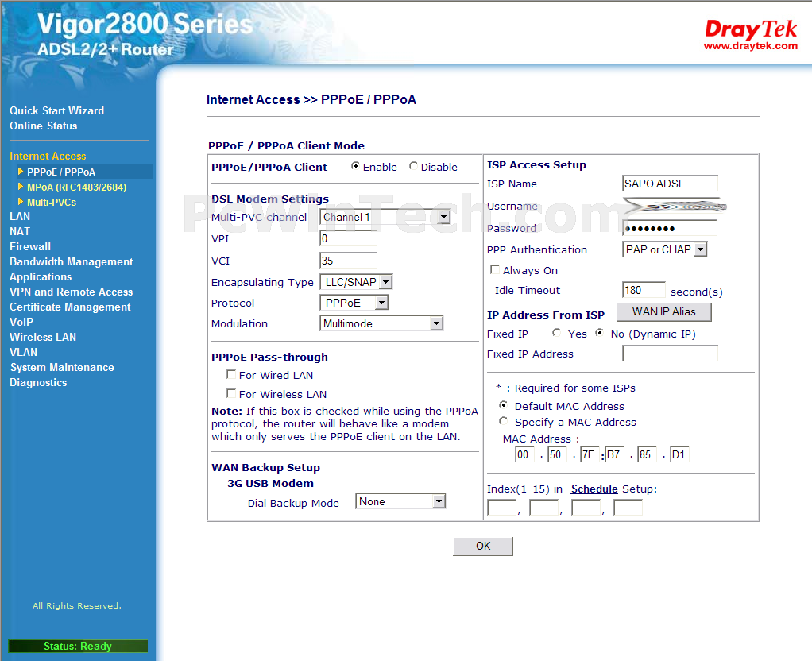Toggle the Always On checkbox

point(494,269)
